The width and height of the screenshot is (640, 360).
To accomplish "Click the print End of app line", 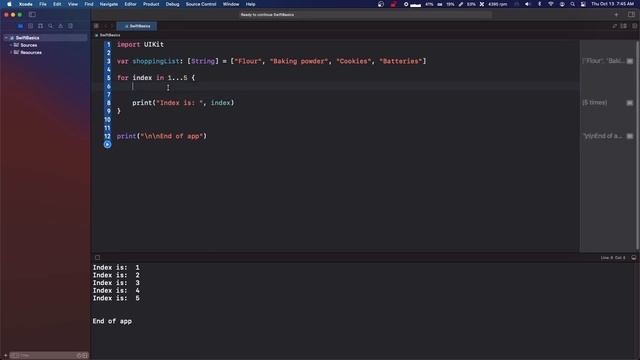I will click(162, 136).
